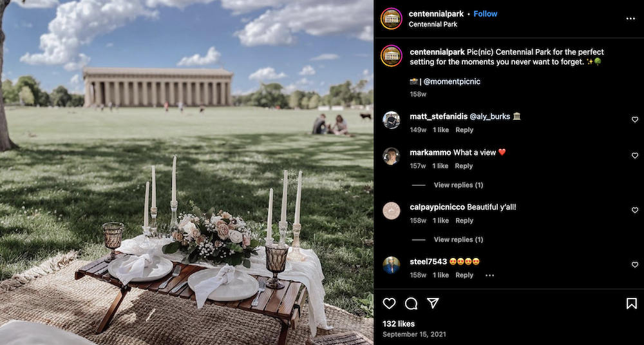Open centennialpark profile avatar in header

[391, 19]
